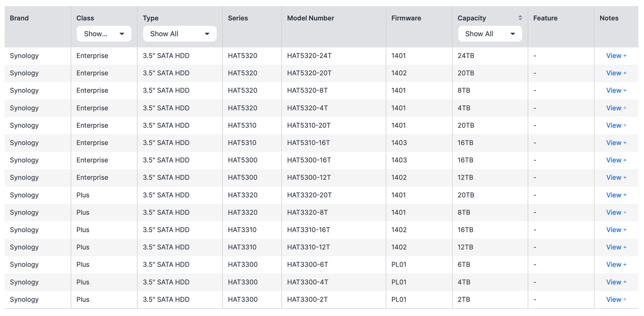Click the 2TB capacity value
This screenshot has width=644, height=316.
click(464, 299)
